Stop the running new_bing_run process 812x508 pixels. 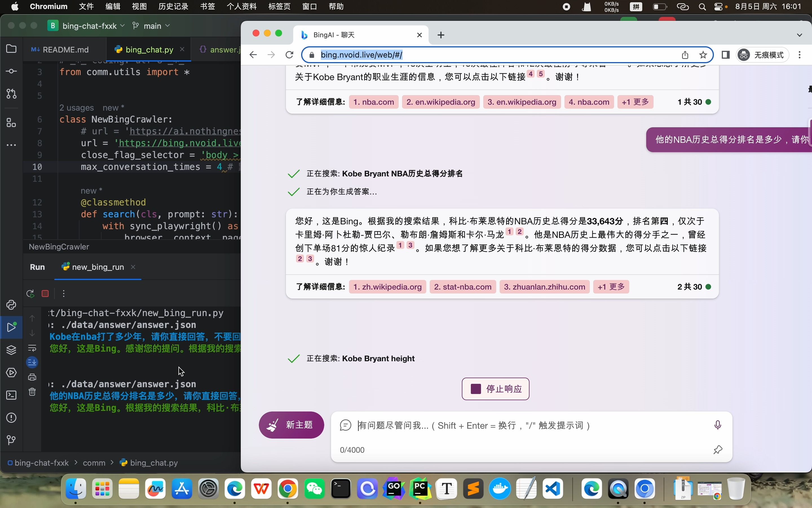click(x=45, y=294)
